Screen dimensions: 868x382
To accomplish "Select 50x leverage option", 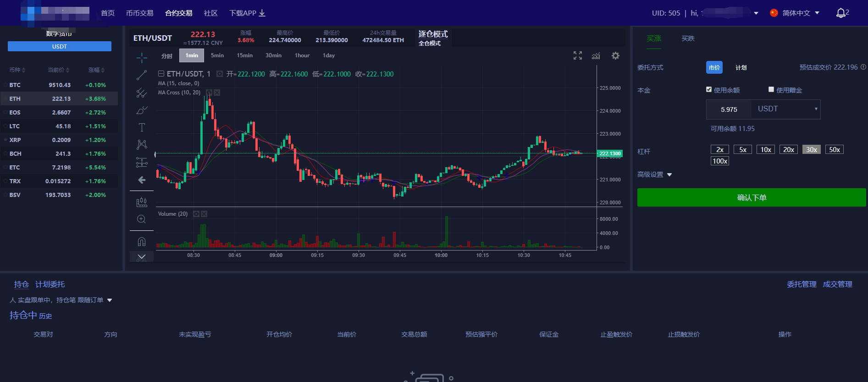I will pos(834,150).
